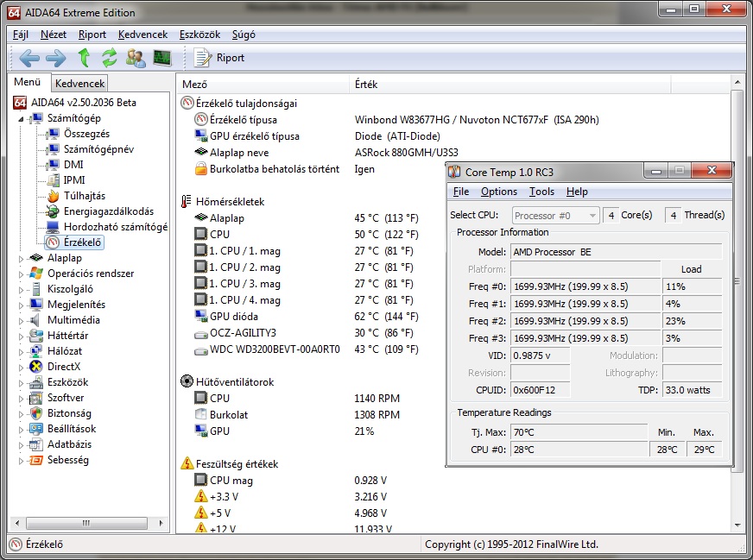
Task: Click the Sebesség benchmark icon
Action: tap(36, 460)
